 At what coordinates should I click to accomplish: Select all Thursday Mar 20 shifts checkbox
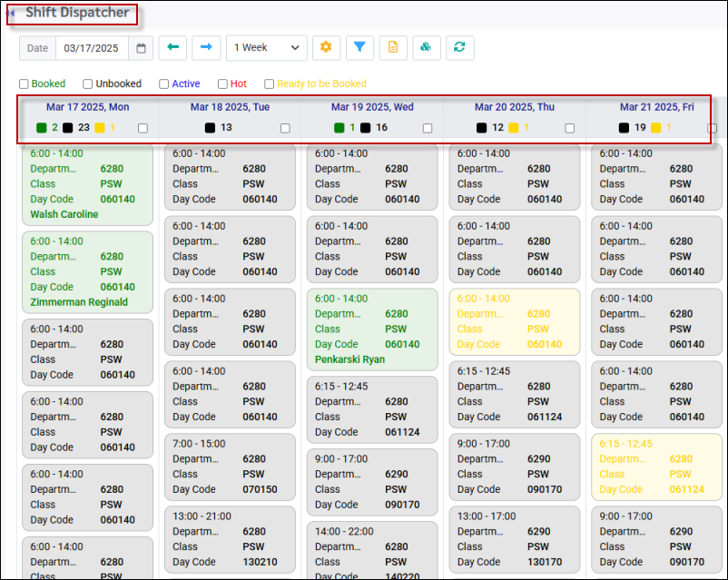570,128
